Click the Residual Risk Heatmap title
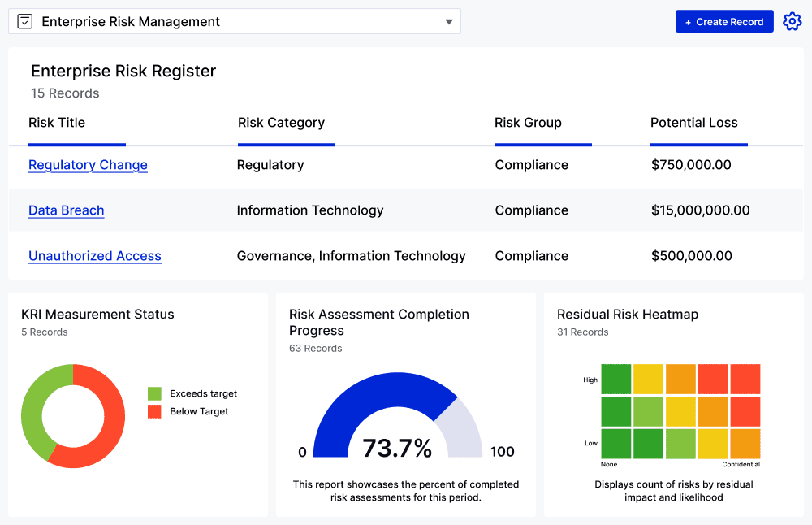 point(627,314)
